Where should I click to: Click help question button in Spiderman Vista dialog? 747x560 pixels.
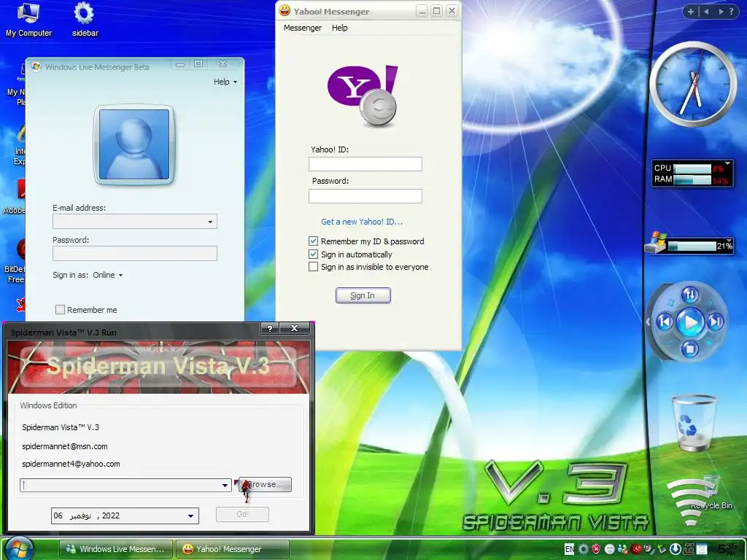pos(270,328)
